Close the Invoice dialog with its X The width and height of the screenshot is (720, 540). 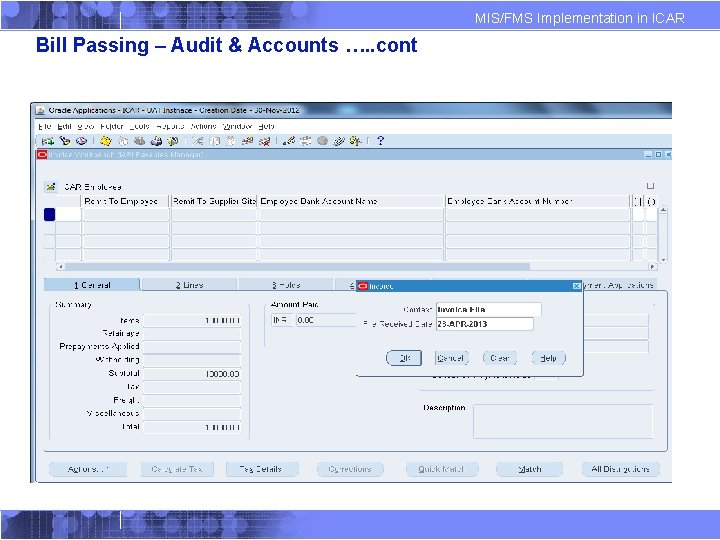577,286
